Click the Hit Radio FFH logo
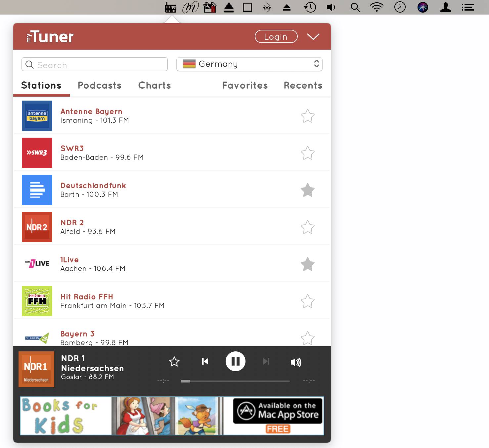489x448 pixels. [37, 301]
